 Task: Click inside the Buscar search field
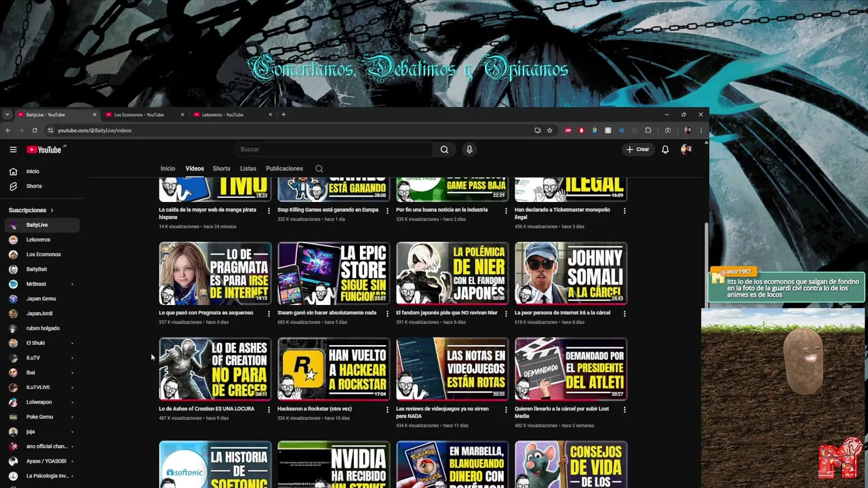click(334, 150)
